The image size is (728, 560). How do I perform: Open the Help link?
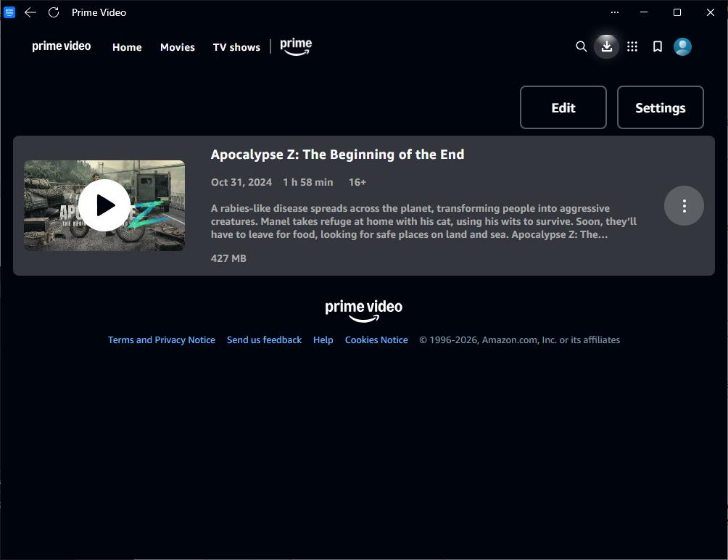pyautogui.click(x=323, y=340)
